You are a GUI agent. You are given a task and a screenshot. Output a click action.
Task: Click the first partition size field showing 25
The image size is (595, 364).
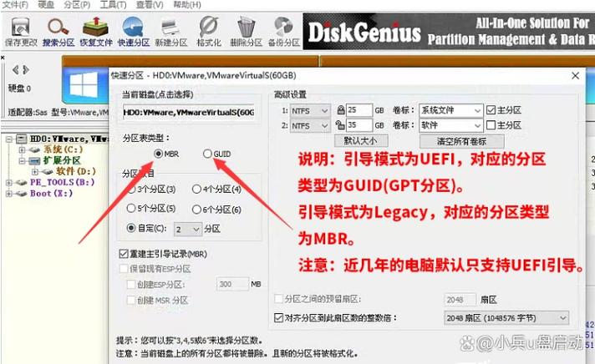359,110
